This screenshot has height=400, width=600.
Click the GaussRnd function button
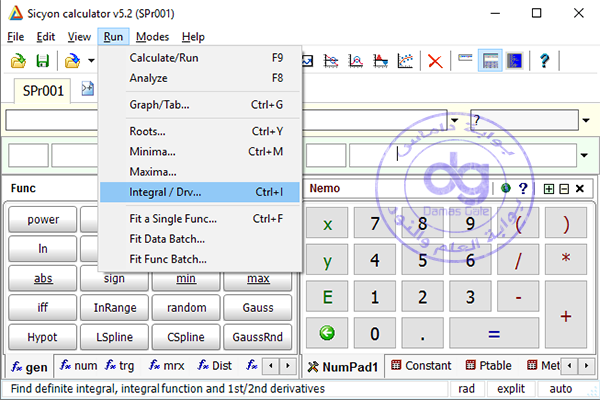pos(258,337)
